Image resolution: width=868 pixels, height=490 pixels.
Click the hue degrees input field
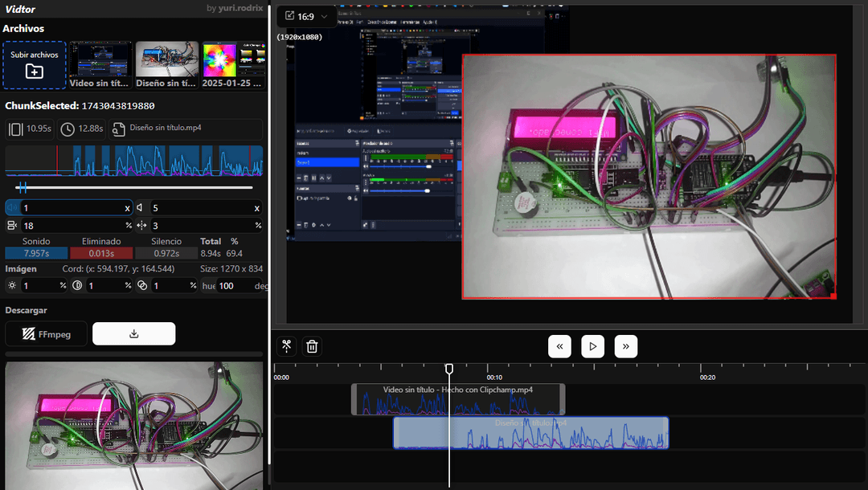click(x=233, y=285)
